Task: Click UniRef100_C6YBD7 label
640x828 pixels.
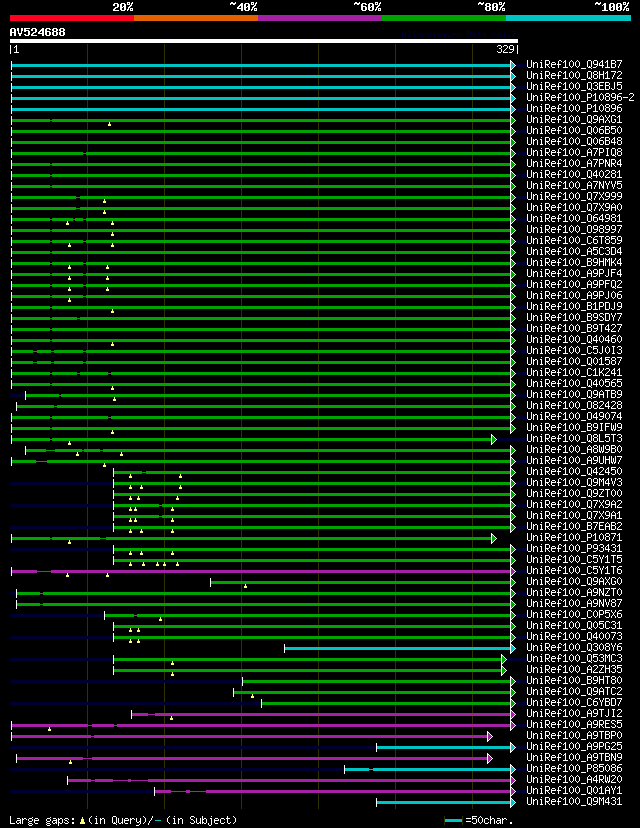Action: 574,702
